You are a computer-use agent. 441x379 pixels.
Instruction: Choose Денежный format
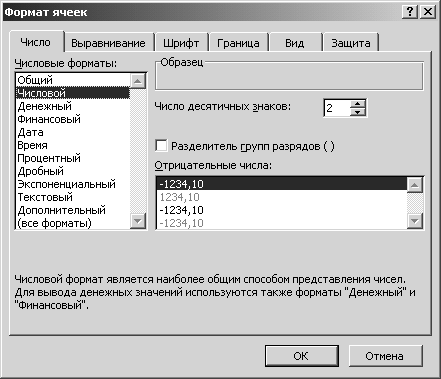click(73, 106)
